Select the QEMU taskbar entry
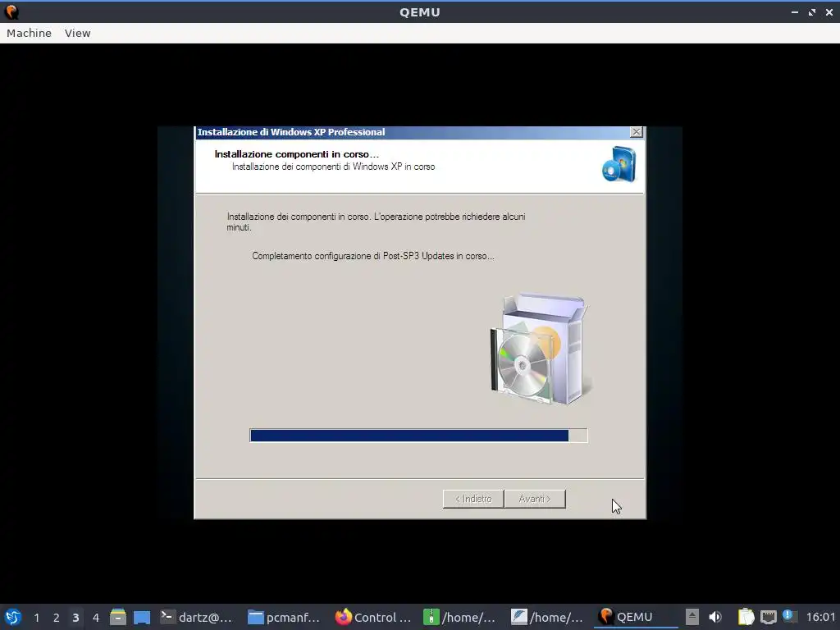840x630 pixels. pyautogui.click(x=635, y=617)
